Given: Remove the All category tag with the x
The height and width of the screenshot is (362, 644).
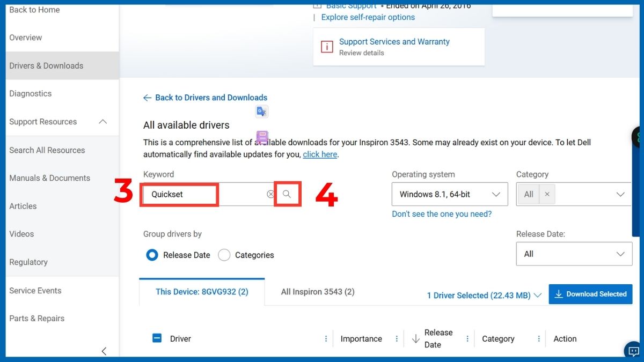Looking at the screenshot, I should click(547, 194).
